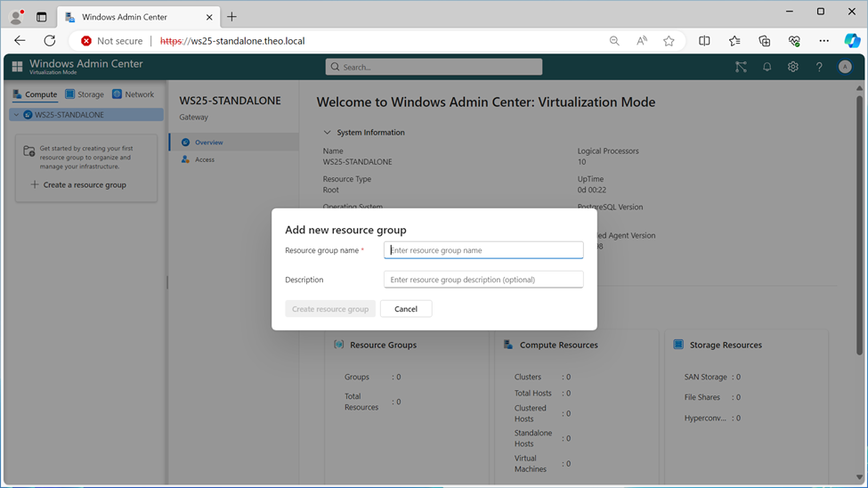Open the browser zoom control icon
This screenshot has width=868, height=488.
[614, 41]
